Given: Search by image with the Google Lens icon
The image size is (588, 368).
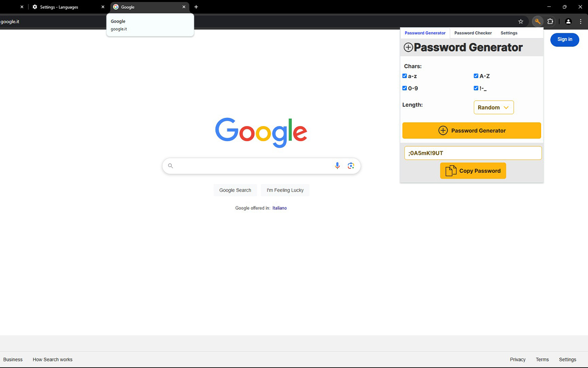Looking at the screenshot, I should pos(351,165).
